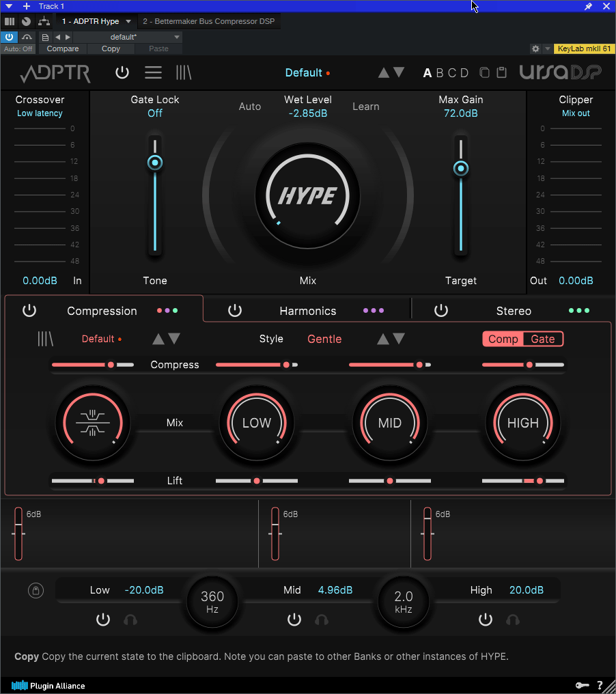The height and width of the screenshot is (694, 616).
Task: Toggle the ADPTR Hype main power icon
Action: click(122, 72)
